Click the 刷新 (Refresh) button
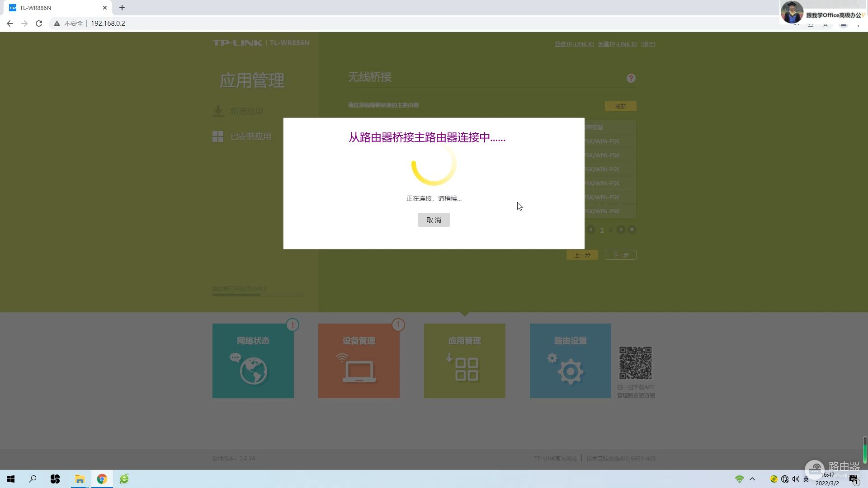868x488 pixels. 621,106
